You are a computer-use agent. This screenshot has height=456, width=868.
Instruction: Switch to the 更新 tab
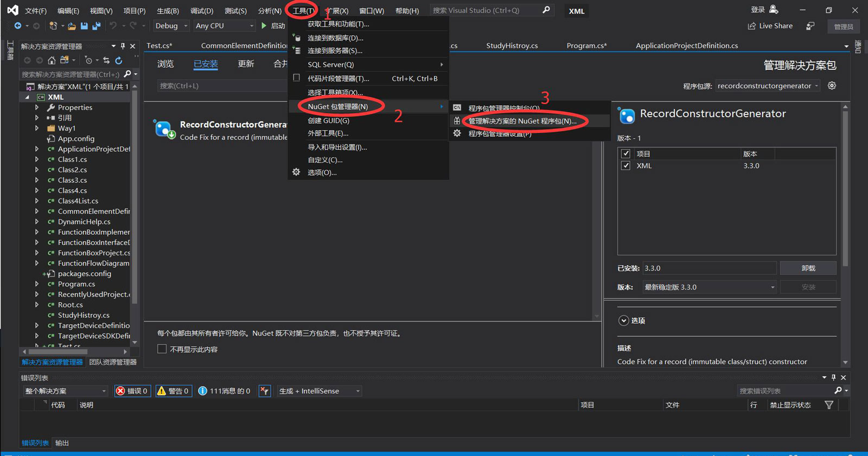pos(246,64)
